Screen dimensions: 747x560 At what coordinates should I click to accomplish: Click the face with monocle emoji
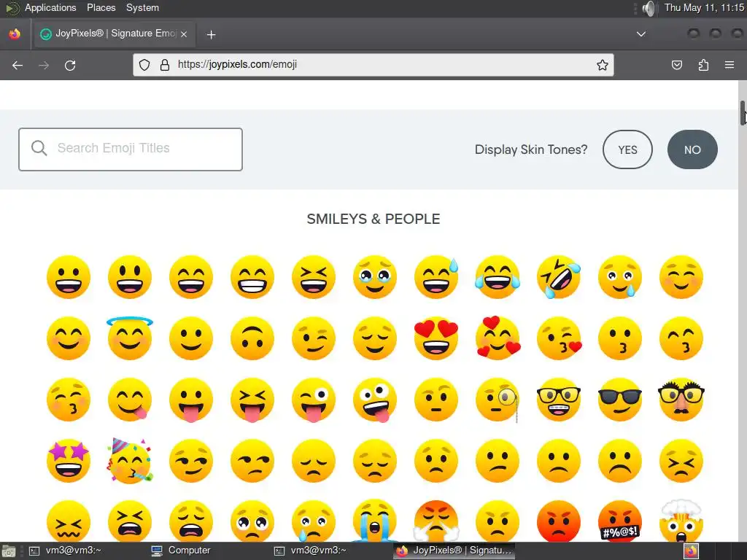tap(498, 400)
